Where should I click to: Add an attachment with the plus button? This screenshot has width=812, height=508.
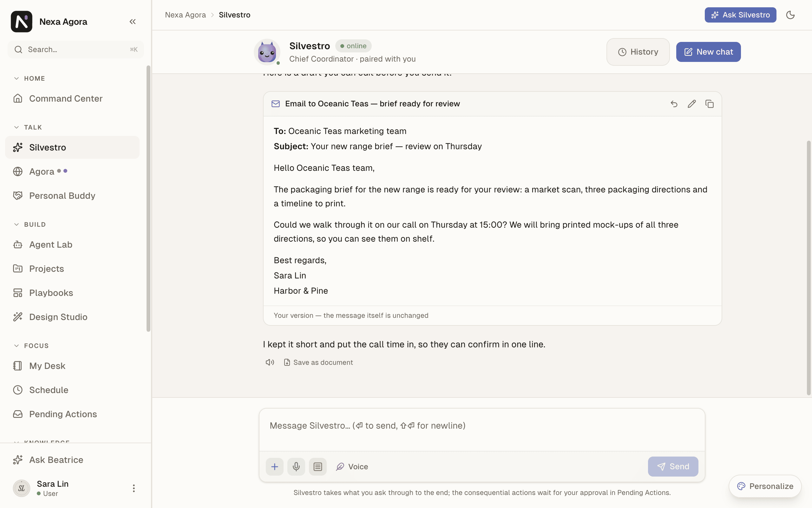point(274,466)
